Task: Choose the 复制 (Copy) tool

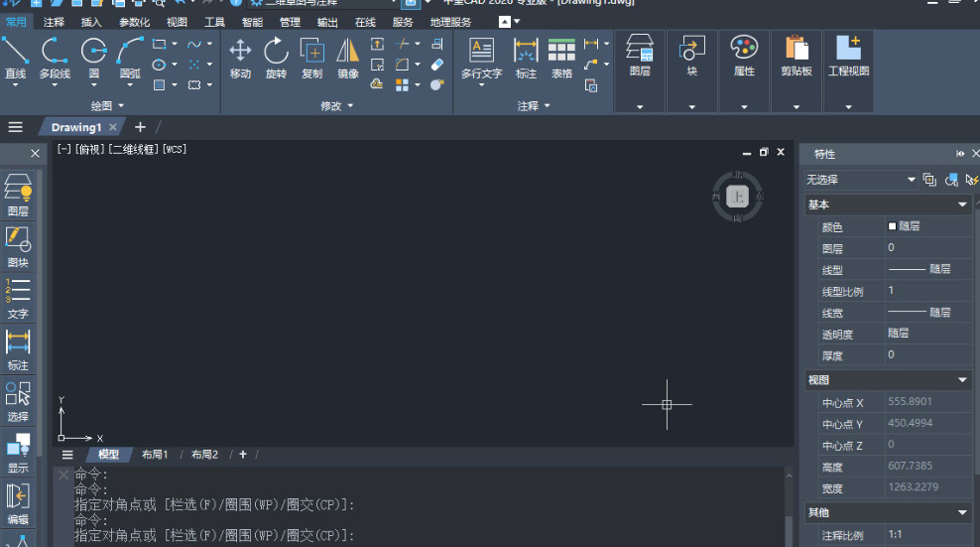Action: (311, 58)
